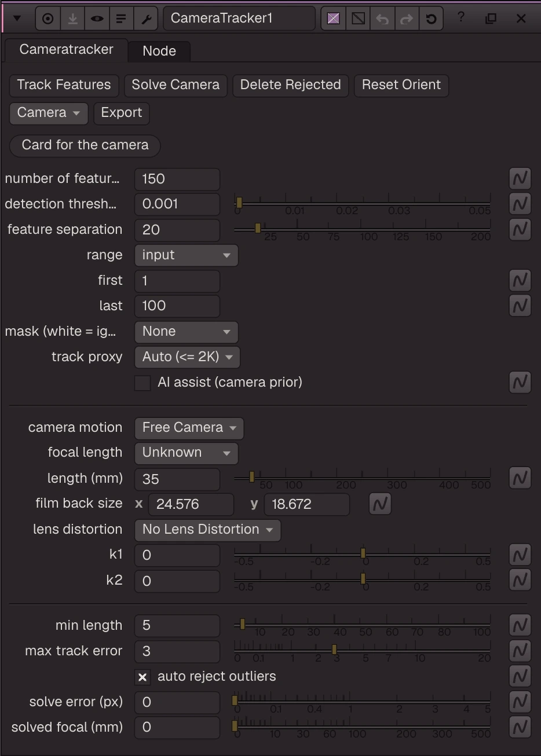Click animation icon for number of features

[x=520, y=178]
